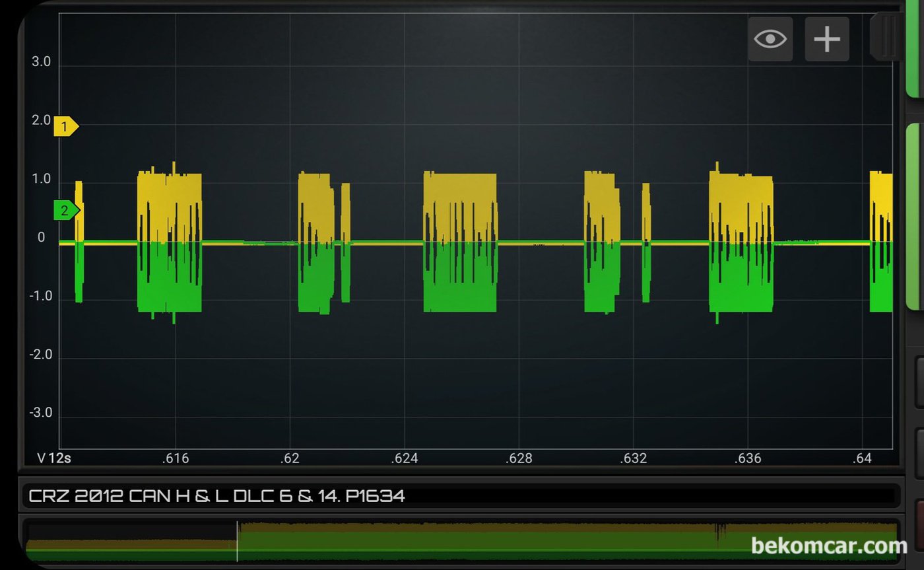This screenshot has height=570, width=924.
Task: Click the white cursor line in overview strip
Action: click(x=237, y=541)
